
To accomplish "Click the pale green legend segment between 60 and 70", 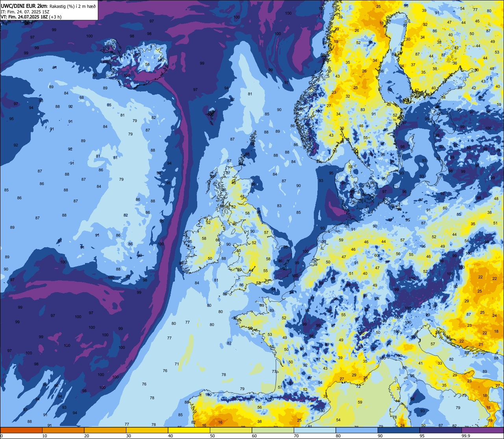I will pos(273,430).
